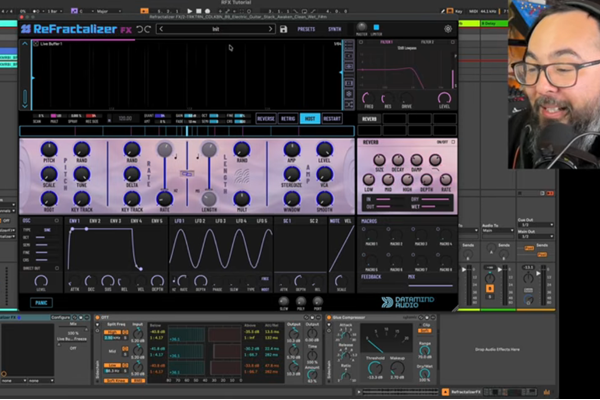Adjust the MIX slider under Macros
Screen dimensions: 600x400
[430, 285]
